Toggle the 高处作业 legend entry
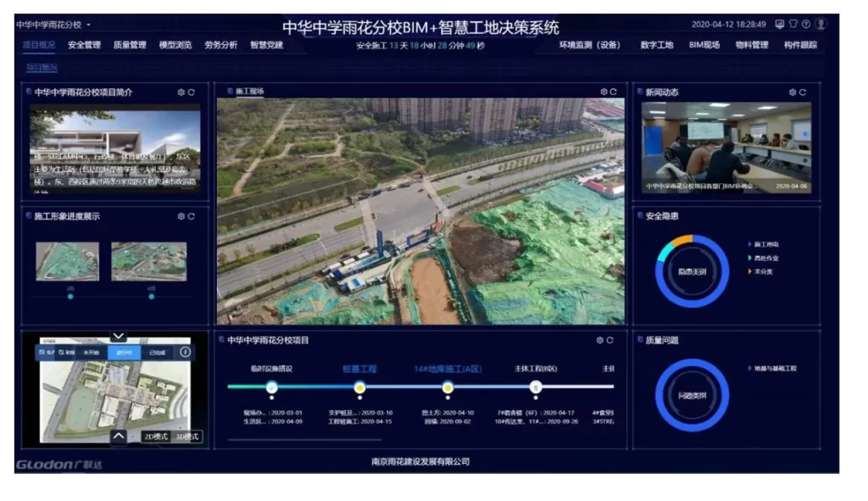The image size is (868, 501). point(764,258)
